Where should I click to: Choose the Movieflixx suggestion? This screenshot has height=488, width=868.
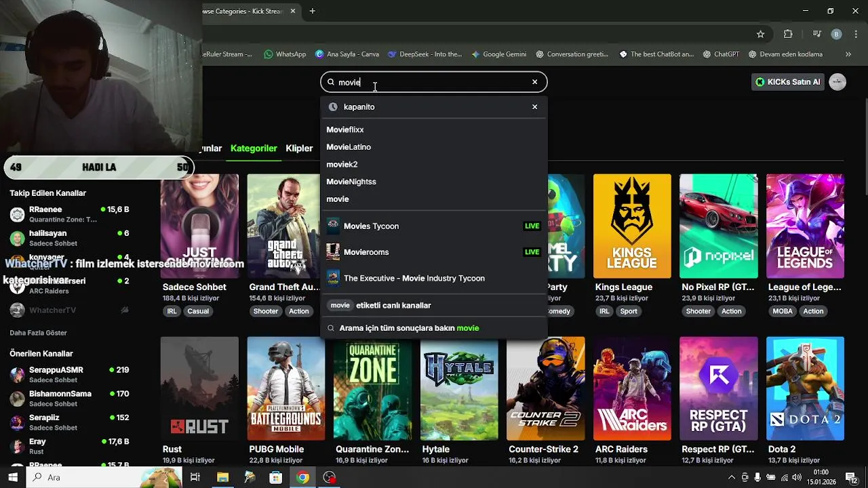click(345, 129)
